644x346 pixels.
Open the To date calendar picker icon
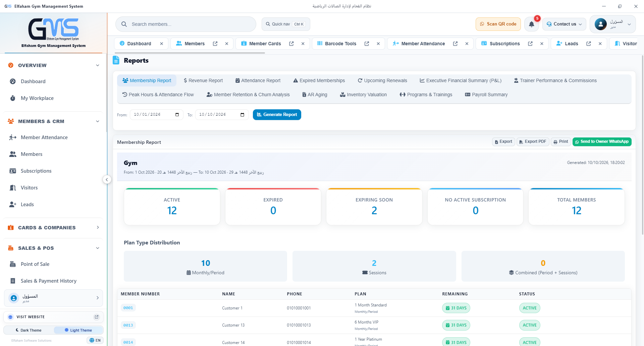243,115
